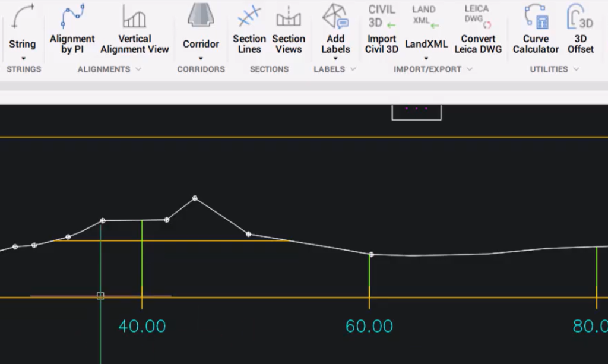608x364 pixels.
Task: Click the 60.00 station label
Action: [x=369, y=325]
